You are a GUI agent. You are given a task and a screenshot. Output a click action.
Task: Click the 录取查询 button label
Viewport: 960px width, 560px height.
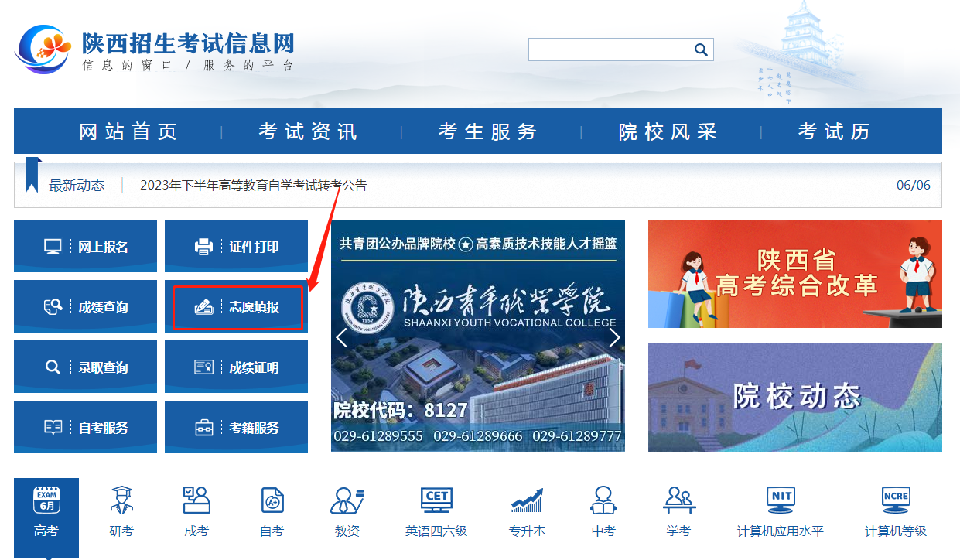tap(103, 367)
